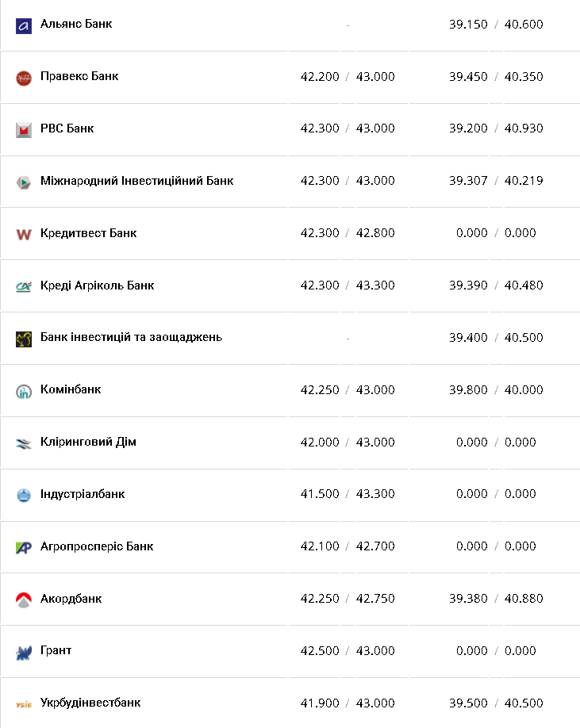Click the Альянс Банк logo icon
Image resolution: width=580 pixels, height=728 pixels.
pyautogui.click(x=23, y=25)
